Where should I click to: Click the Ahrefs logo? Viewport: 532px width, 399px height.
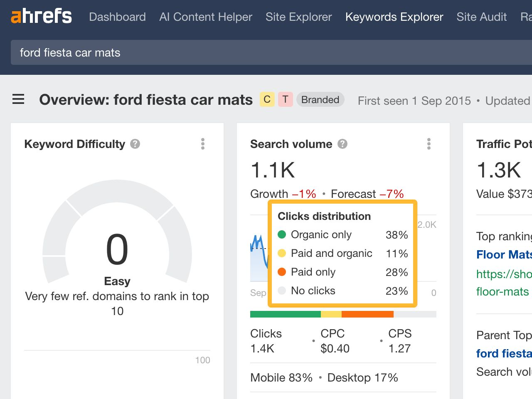click(41, 17)
